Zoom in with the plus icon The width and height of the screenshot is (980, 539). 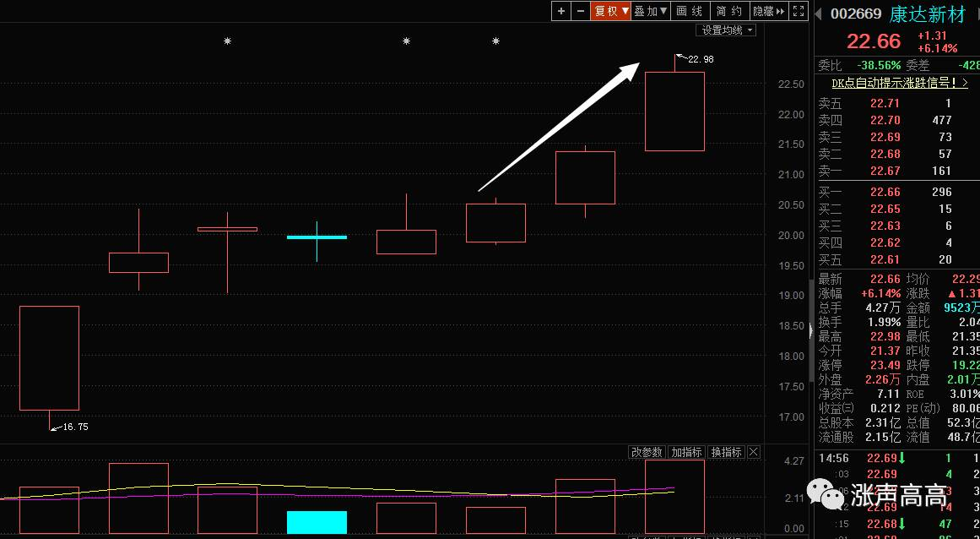coord(561,11)
